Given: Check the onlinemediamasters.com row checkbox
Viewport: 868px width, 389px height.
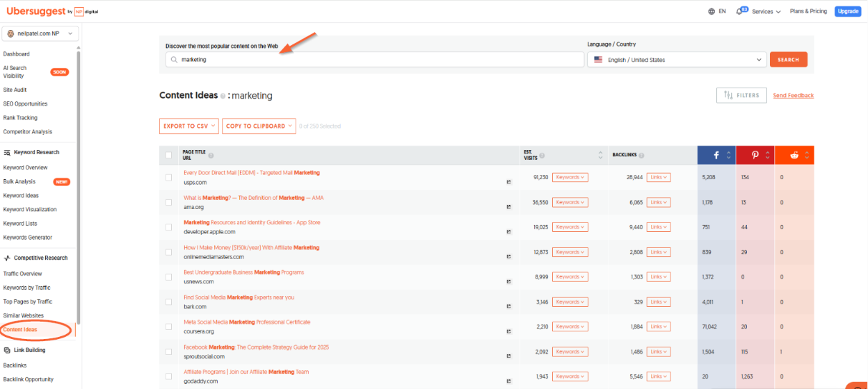Looking at the screenshot, I should coord(168,252).
